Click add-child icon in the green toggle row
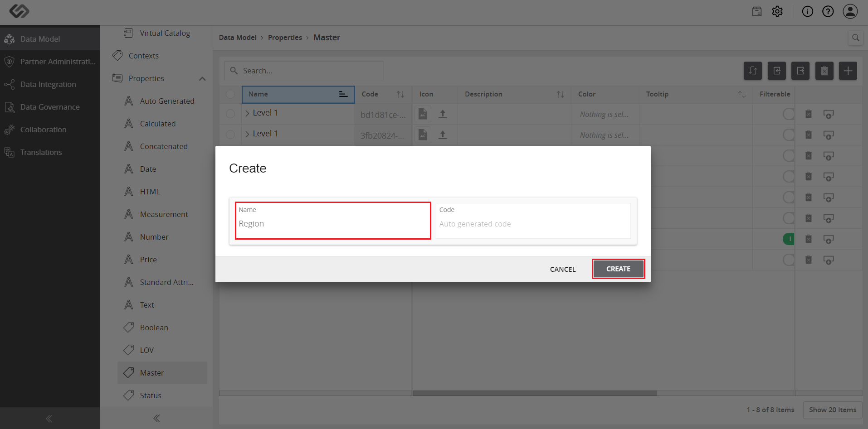Viewport: 868px width, 429px height. (x=829, y=239)
